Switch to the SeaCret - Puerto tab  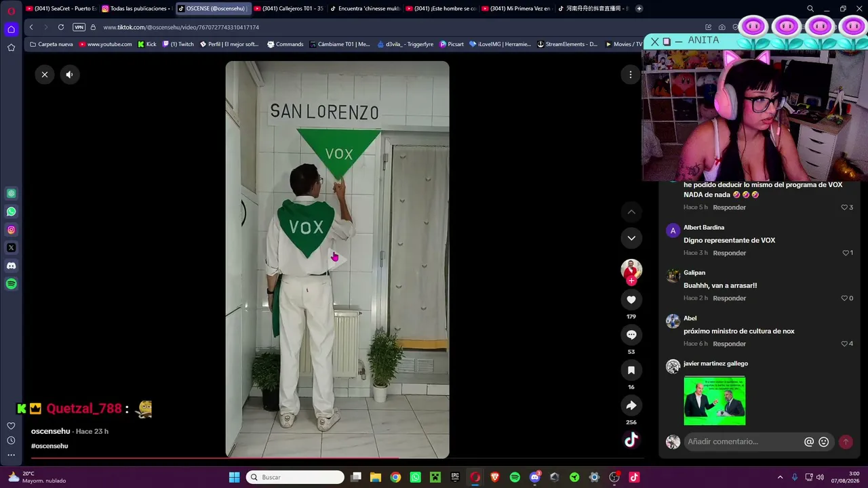coord(62,9)
